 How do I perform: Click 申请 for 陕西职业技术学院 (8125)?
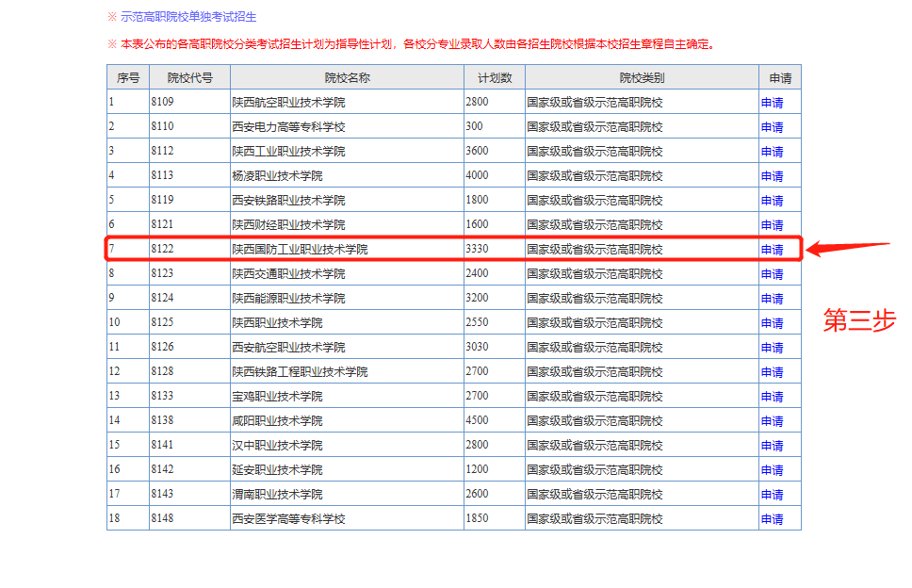(x=772, y=323)
